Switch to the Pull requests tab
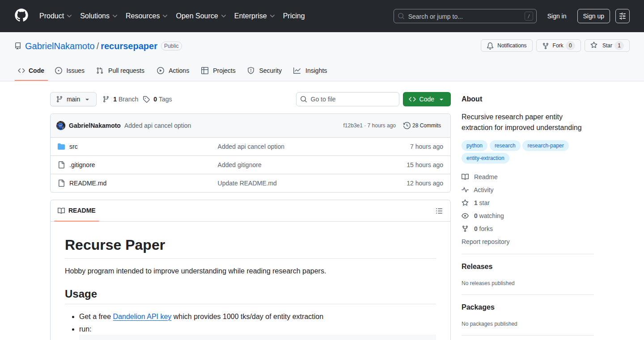644x340 pixels. pyautogui.click(x=121, y=71)
